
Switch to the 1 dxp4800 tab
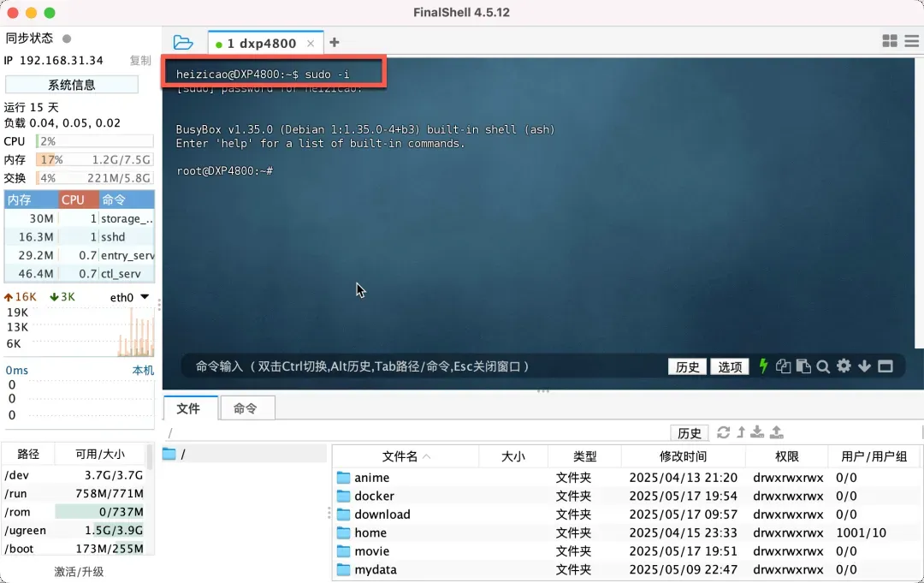coord(262,44)
